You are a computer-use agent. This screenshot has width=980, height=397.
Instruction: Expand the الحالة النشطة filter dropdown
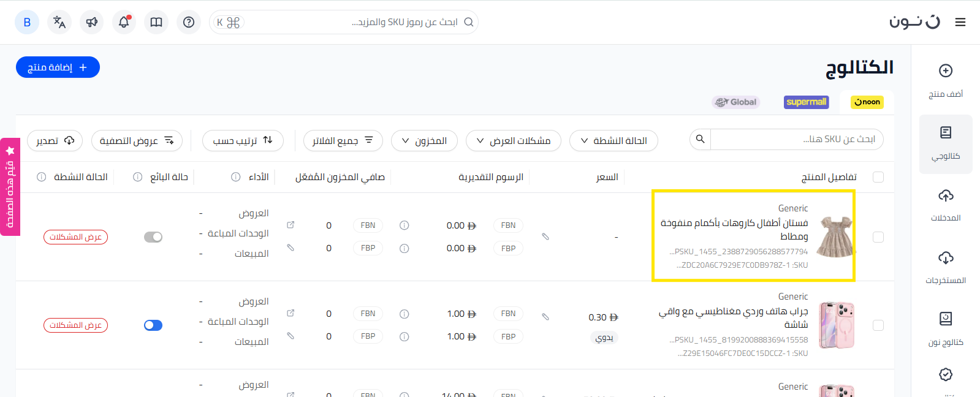613,141
